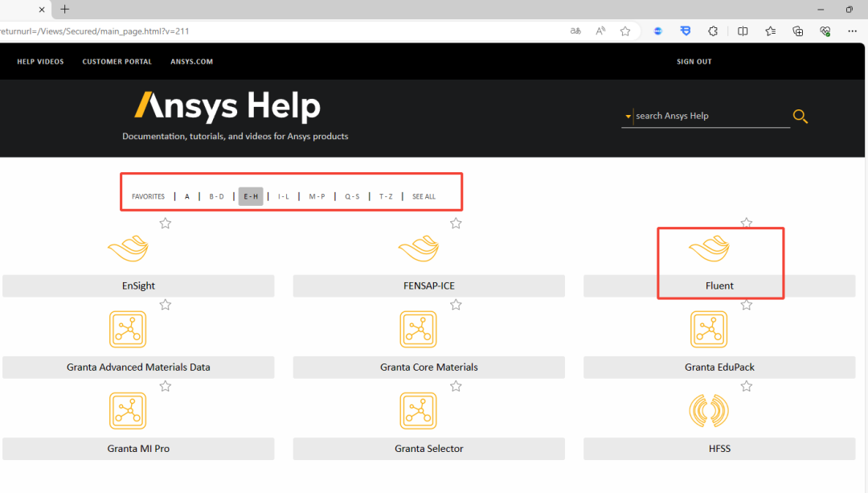The width and height of the screenshot is (868, 493).
Task: Open Granta MI Pro icon
Action: click(x=128, y=410)
